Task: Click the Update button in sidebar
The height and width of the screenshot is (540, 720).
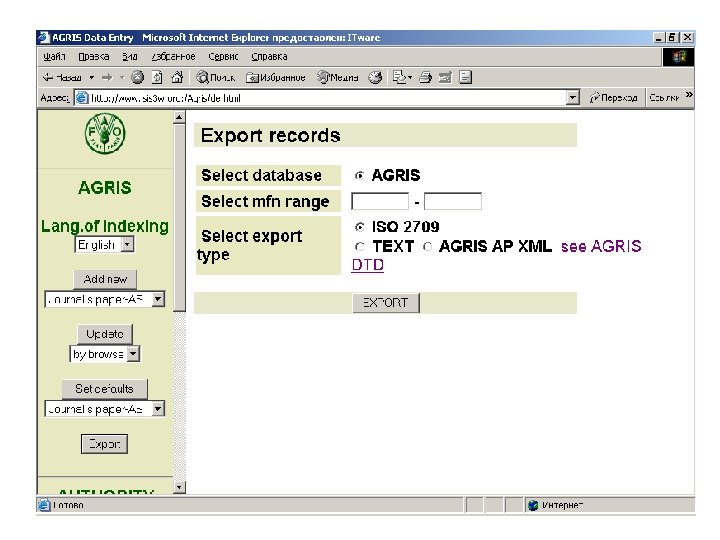Action: [105, 334]
